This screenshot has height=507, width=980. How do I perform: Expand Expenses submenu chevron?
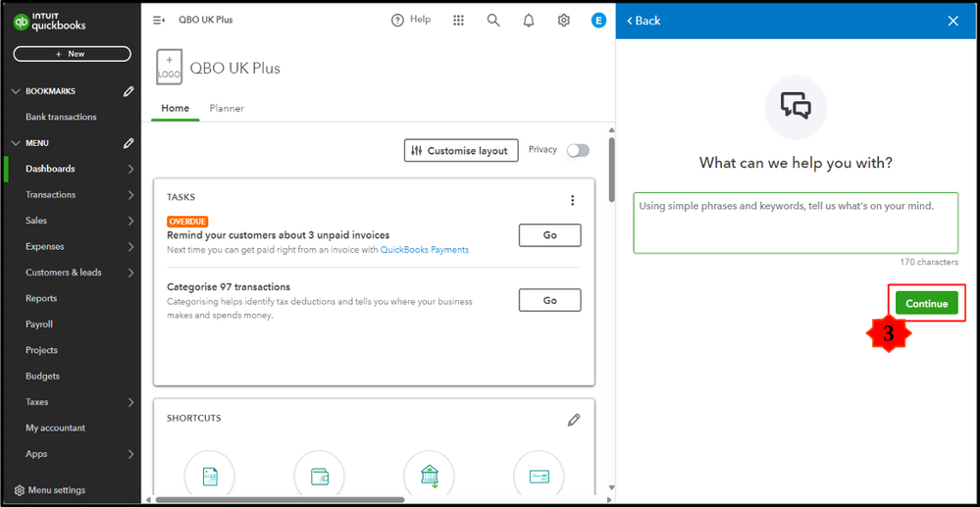130,247
